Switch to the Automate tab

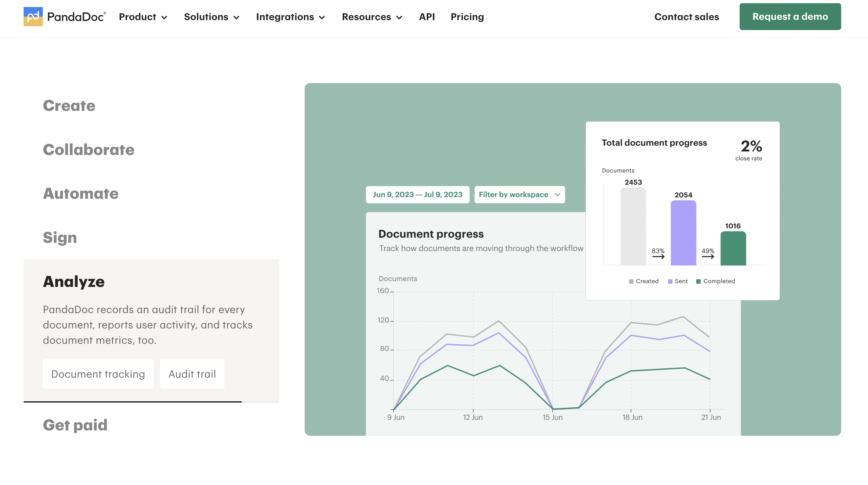[80, 194]
